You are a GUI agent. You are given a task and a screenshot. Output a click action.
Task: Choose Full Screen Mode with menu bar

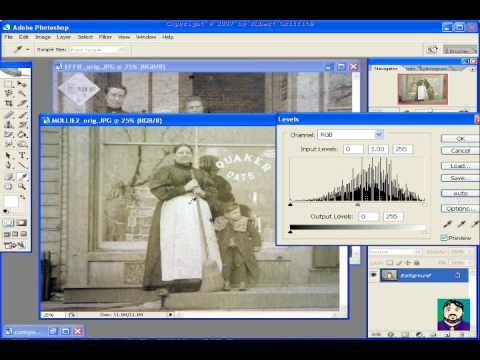click(15, 234)
